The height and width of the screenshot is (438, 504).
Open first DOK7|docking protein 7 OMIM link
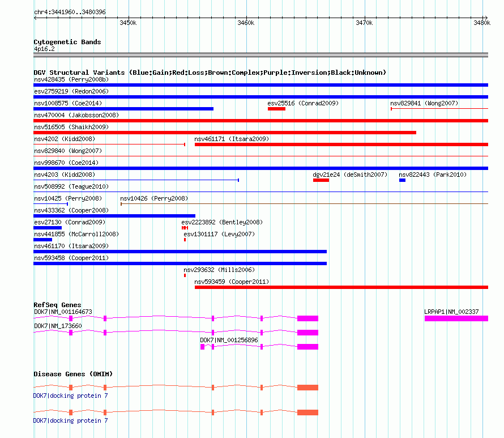pyautogui.click(x=70, y=396)
